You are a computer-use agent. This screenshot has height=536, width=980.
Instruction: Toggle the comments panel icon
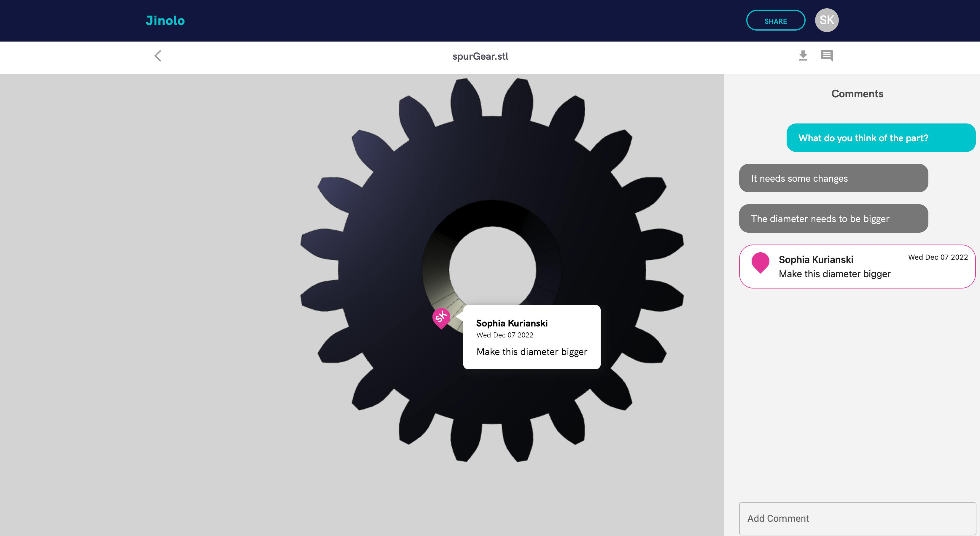pyautogui.click(x=827, y=55)
